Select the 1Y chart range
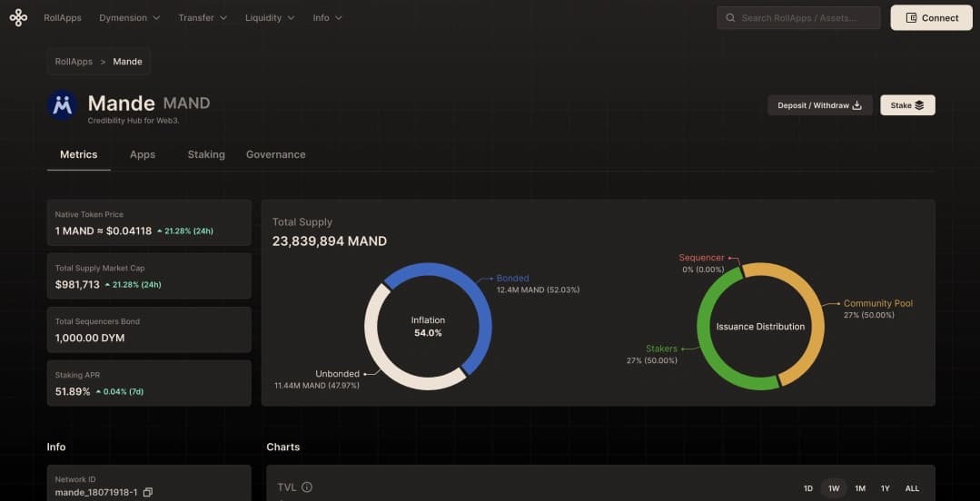Screen dimensions: 980x501 pyautogui.click(x=885, y=488)
